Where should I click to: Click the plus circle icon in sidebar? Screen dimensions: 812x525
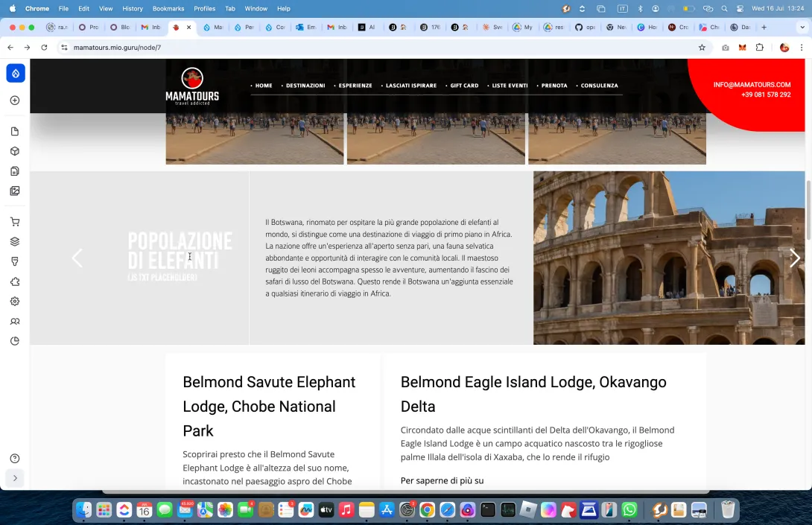15,101
